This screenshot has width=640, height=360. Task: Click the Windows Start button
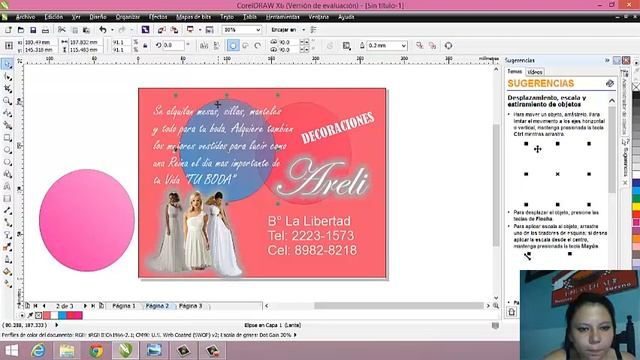[11, 351]
